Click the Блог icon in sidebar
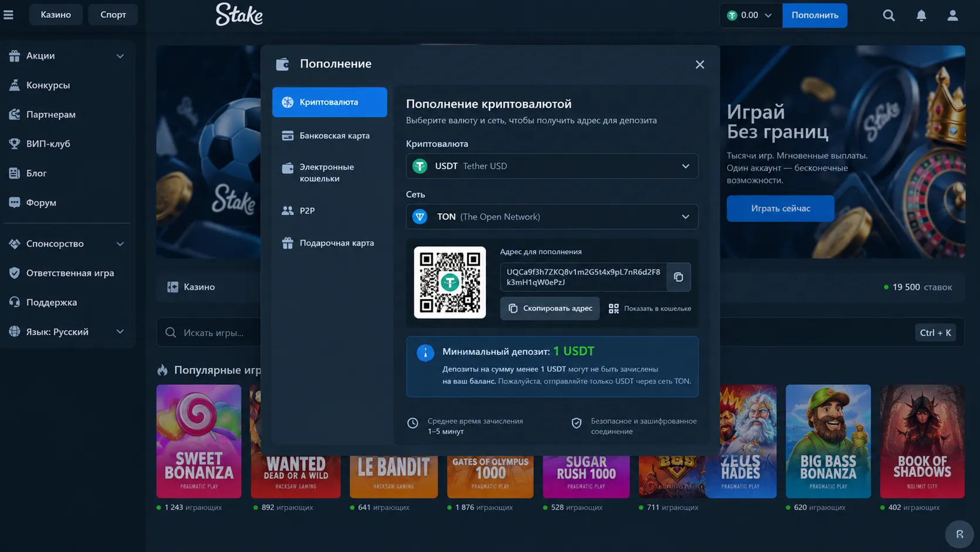 [x=15, y=173]
